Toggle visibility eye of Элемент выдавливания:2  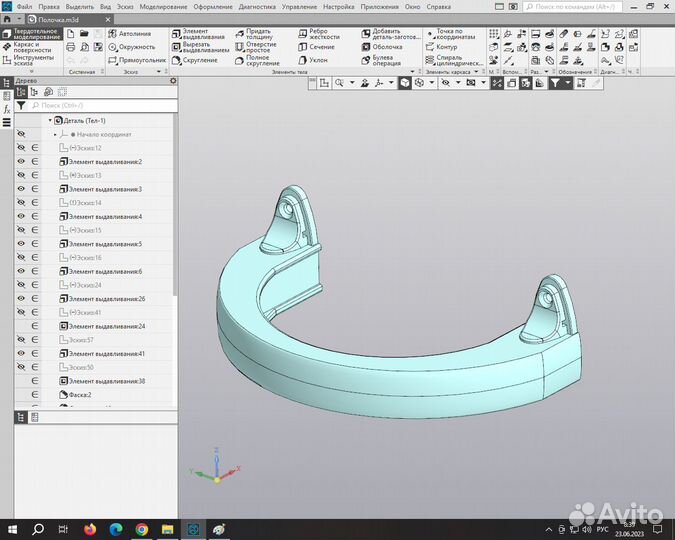point(21,161)
